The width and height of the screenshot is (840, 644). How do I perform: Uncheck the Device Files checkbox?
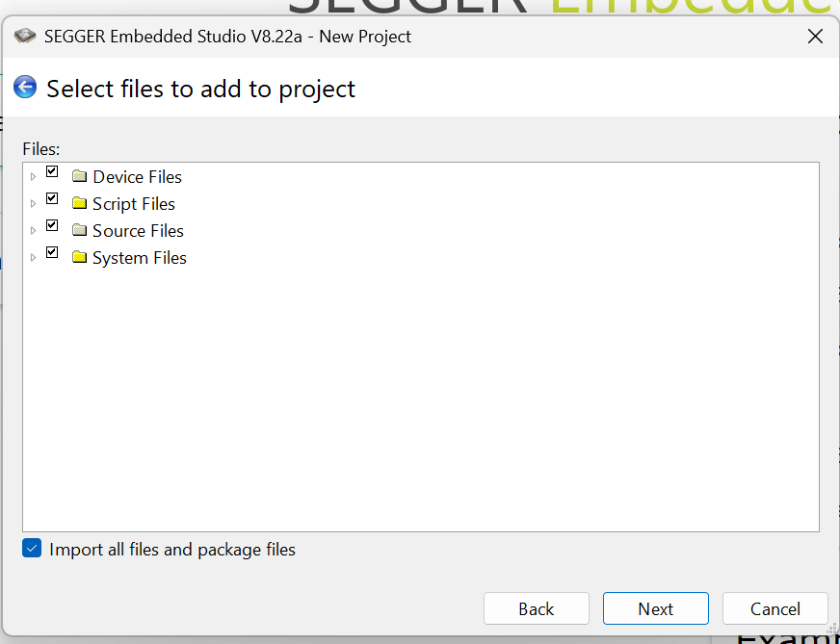[52, 172]
